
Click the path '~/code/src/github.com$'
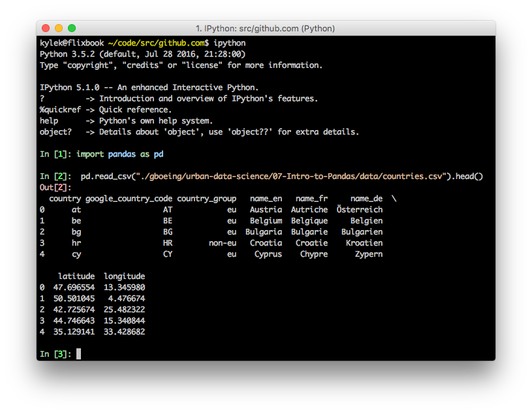coord(159,43)
